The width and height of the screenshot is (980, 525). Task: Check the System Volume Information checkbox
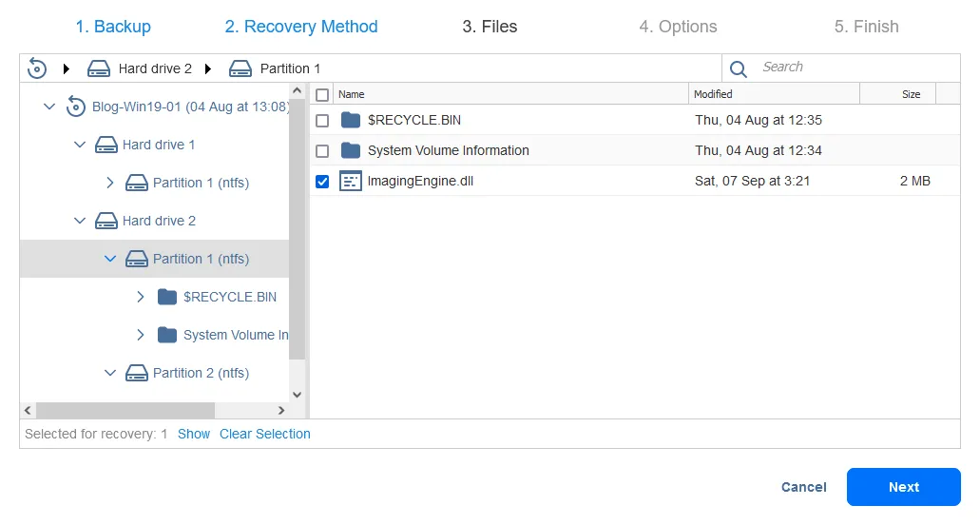pyautogui.click(x=322, y=150)
